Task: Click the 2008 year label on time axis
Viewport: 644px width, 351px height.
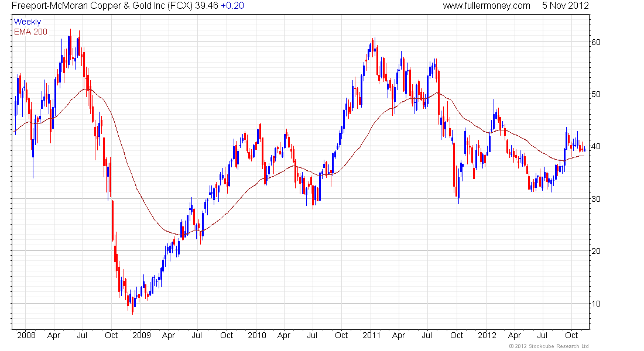Action: coord(26,335)
